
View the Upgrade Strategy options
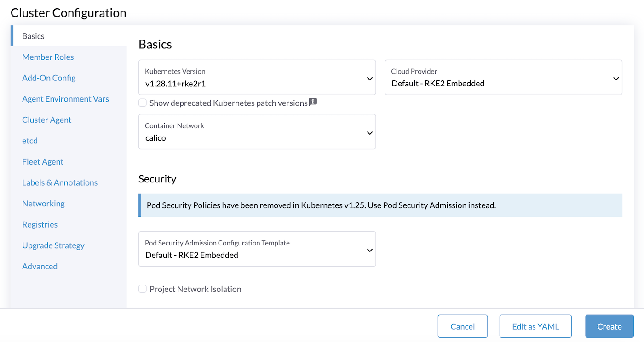click(x=53, y=245)
